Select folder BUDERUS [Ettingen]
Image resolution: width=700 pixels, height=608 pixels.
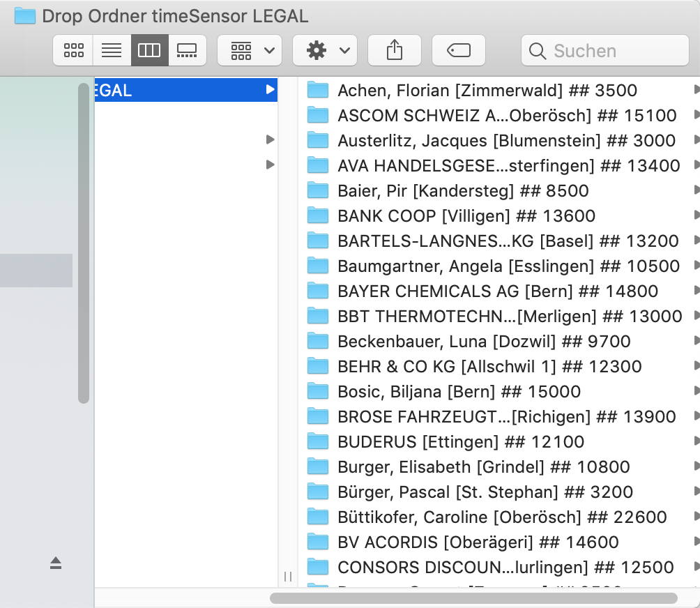[x=500, y=441]
